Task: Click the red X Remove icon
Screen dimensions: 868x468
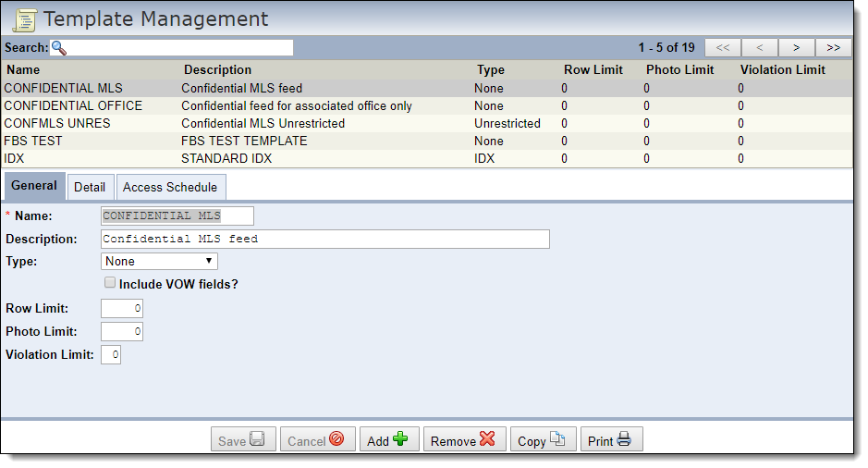Action: [x=487, y=439]
